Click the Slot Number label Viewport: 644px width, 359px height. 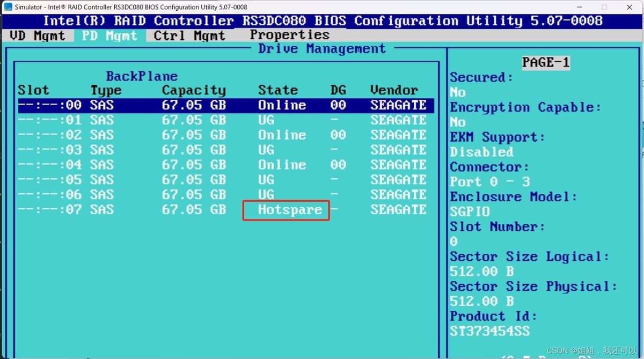click(x=497, y=227)
